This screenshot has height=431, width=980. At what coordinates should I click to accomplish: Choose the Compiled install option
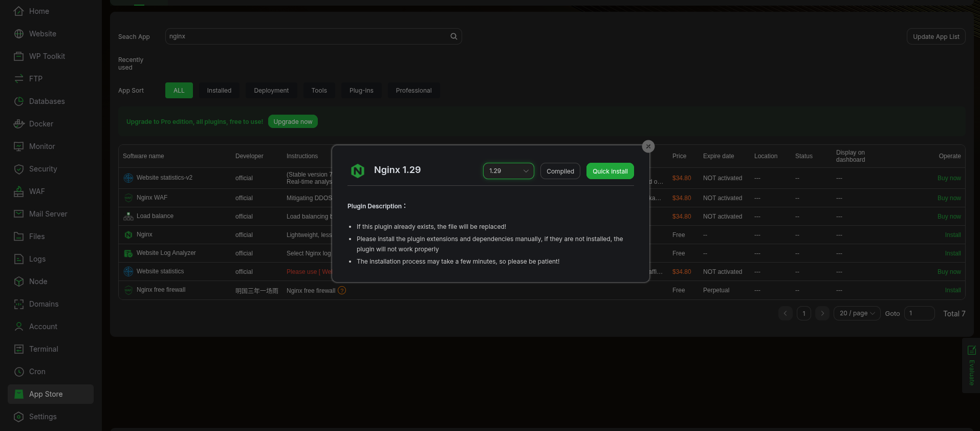560,171
